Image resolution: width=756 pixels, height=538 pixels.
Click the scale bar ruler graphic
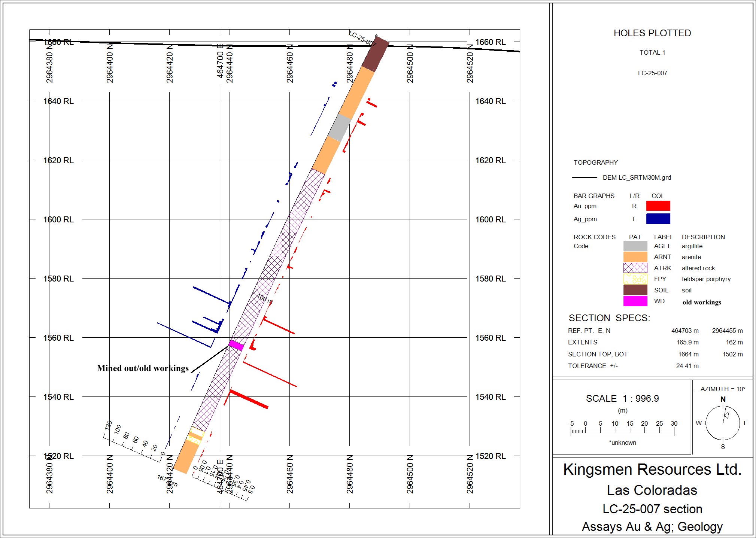(x=622, y=432)
